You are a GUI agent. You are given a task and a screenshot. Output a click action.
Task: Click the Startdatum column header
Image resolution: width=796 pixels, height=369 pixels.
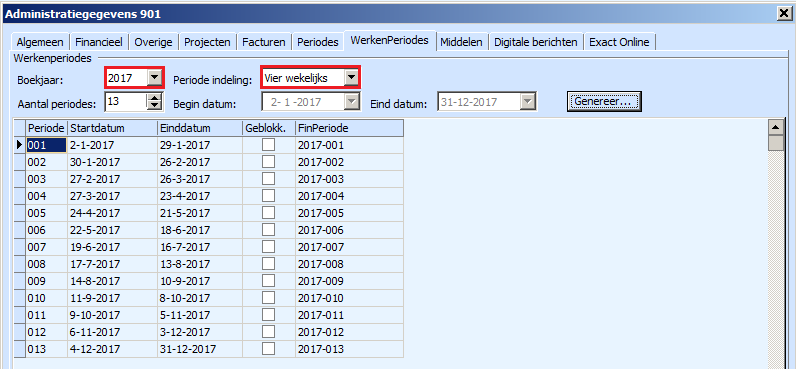tap(112, 128)
